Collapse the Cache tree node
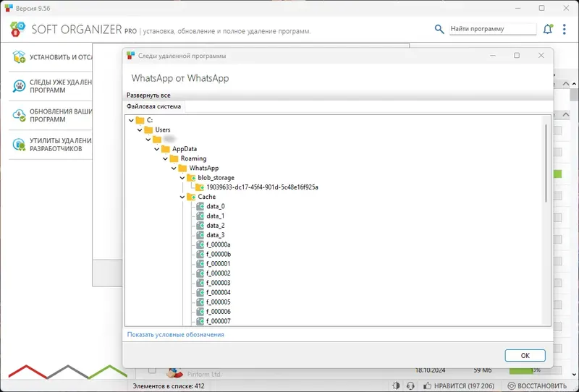579x392 pixels. tap(182, 197)
